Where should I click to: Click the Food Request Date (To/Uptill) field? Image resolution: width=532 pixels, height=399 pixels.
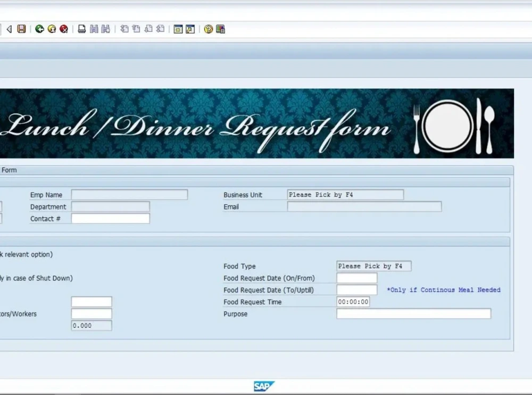[x=356, y=290]
